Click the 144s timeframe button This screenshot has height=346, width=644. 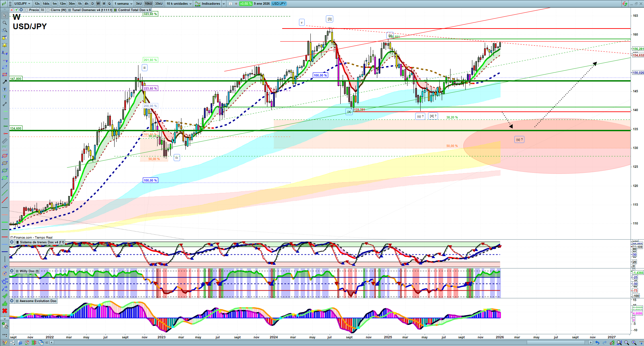pyautogui.click(x=46, y=4)
